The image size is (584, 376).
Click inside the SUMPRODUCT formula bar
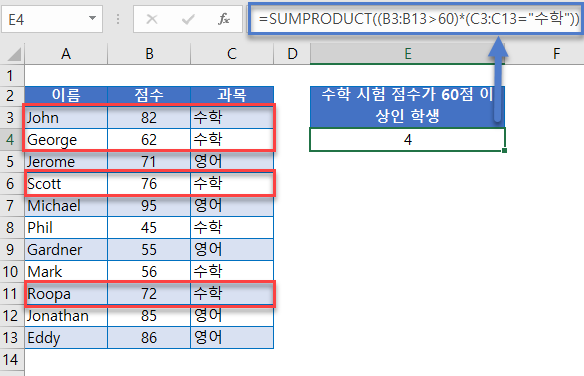415,19
